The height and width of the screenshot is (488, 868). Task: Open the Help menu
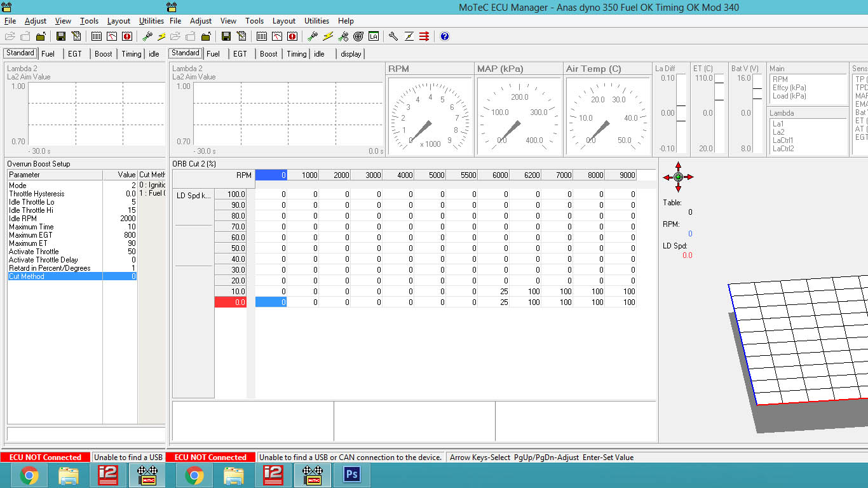[x=346, y=21]
